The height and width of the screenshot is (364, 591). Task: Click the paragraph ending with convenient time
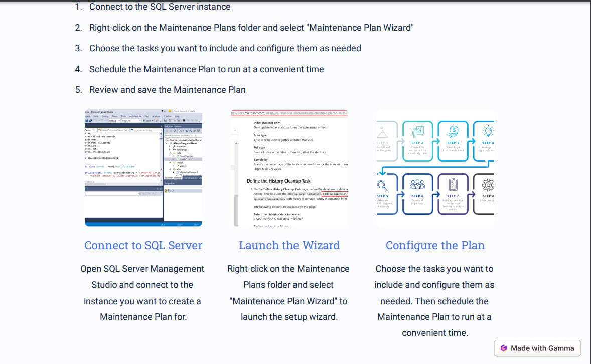(434, 301)
